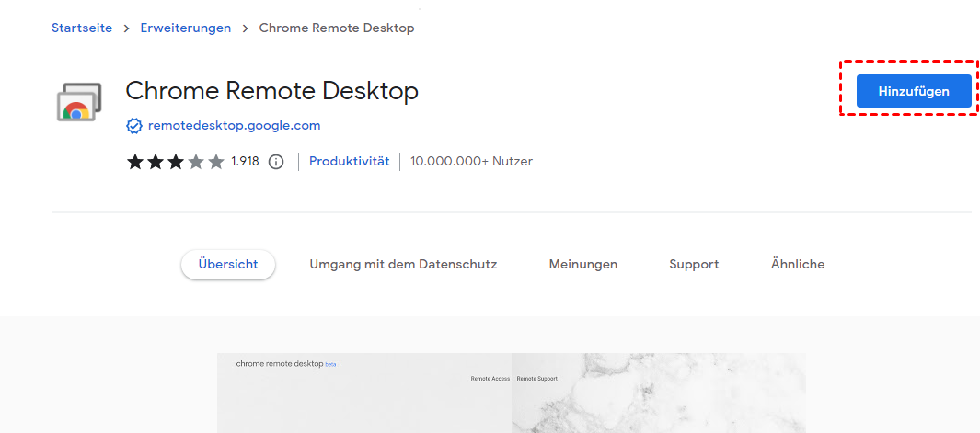Click Remote Access in the preview screenshot
Image resolution: width=980 pixels, height=433 pixels.
489,379
